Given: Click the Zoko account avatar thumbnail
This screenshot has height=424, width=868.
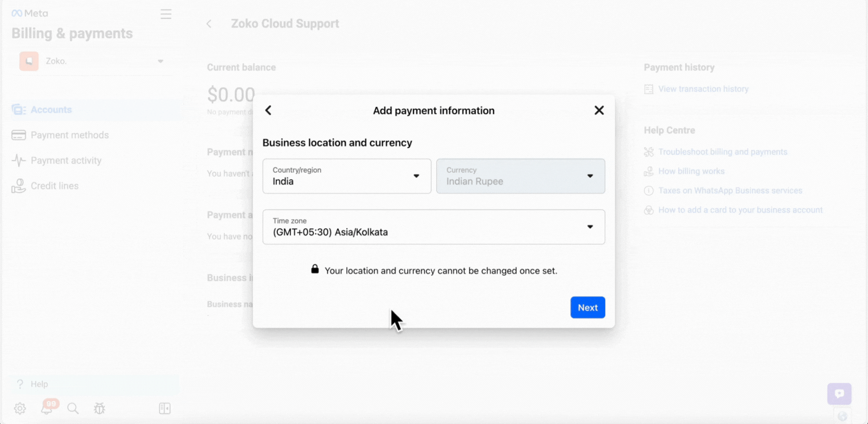Looking at the screenshot, I should [29, 61].
